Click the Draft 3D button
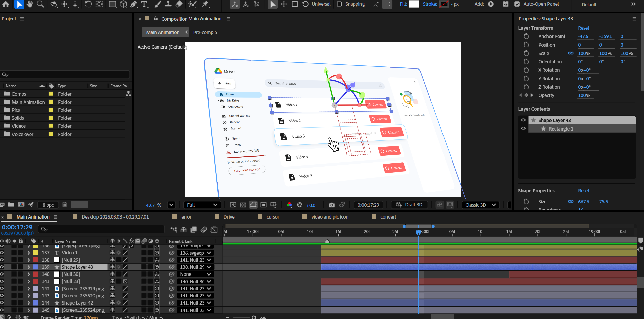Image resolution: width=644 pixels, height=319 pixels. tap(409, 205)
